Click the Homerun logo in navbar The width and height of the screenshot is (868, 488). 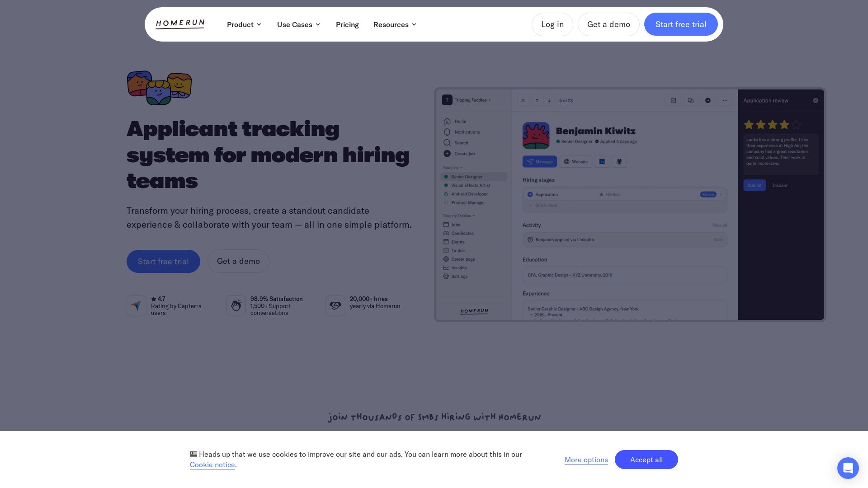180,24
